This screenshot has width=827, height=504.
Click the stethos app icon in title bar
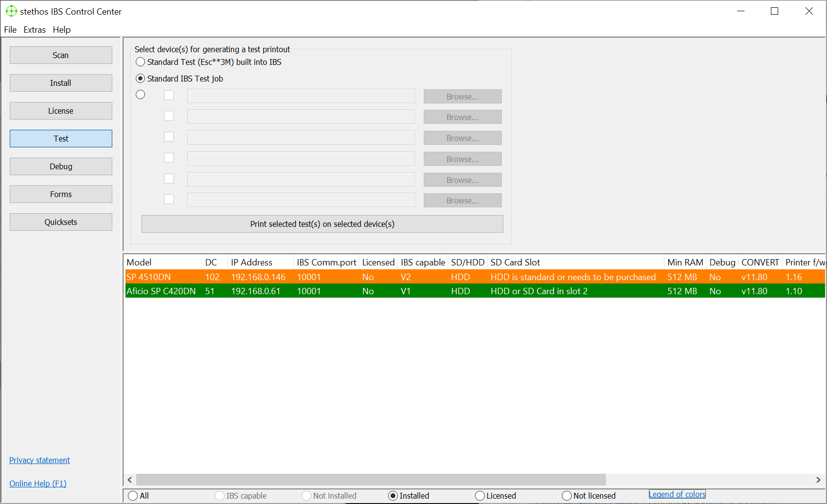(x=11, y=11)
